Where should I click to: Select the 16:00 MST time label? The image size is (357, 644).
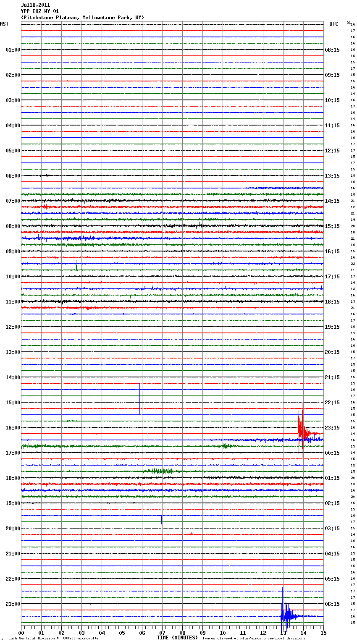point(13,428)
